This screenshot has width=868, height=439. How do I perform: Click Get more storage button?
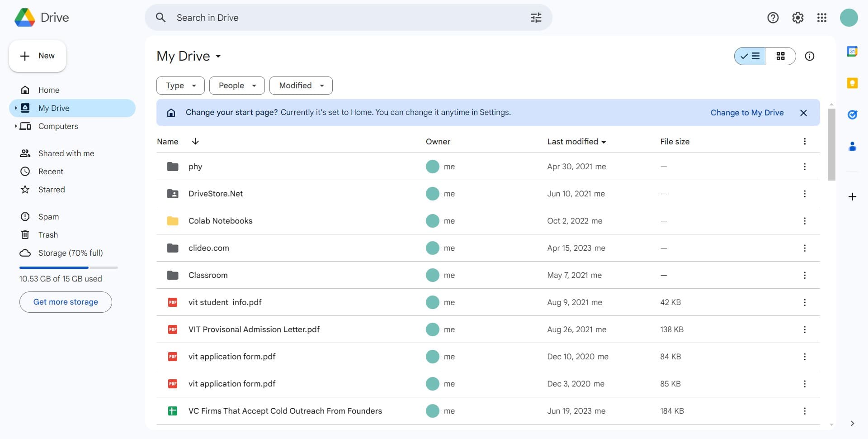[x=66, y=302]
